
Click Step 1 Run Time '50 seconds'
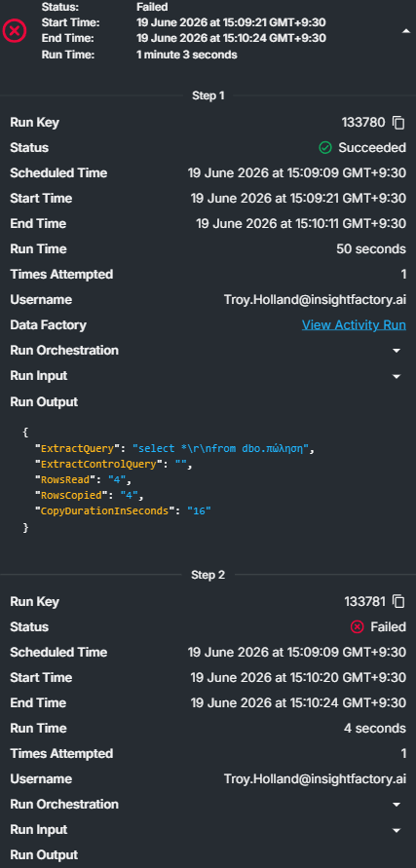(x=371, y=249)
